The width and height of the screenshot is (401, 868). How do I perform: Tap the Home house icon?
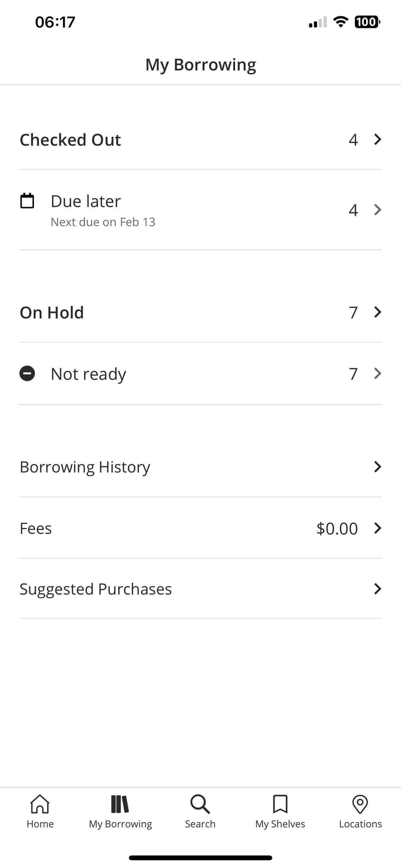point(40,804)
